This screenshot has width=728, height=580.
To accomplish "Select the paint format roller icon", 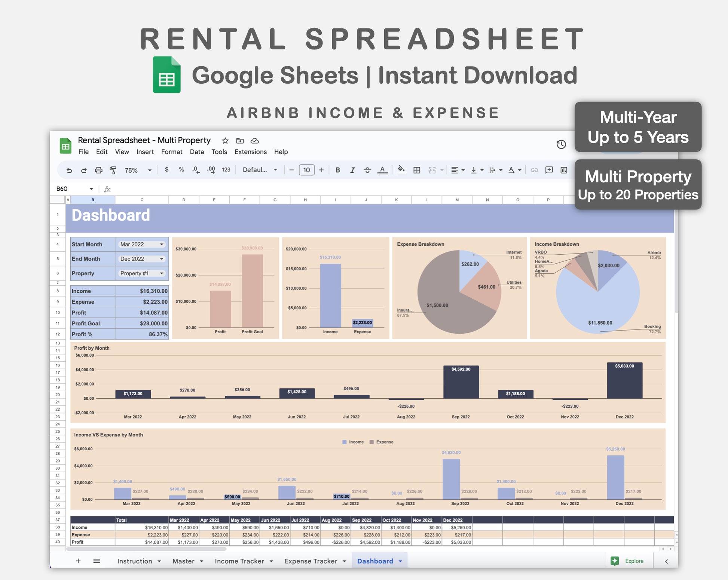I will [113, 170].
